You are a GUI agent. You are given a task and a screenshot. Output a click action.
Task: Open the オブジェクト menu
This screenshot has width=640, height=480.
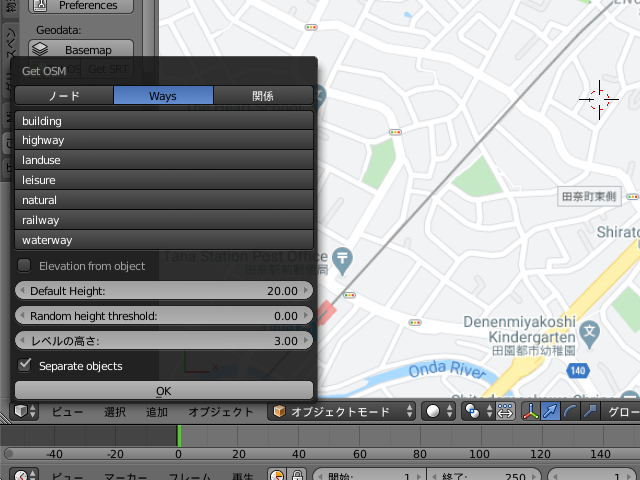(x=221, y=411)
